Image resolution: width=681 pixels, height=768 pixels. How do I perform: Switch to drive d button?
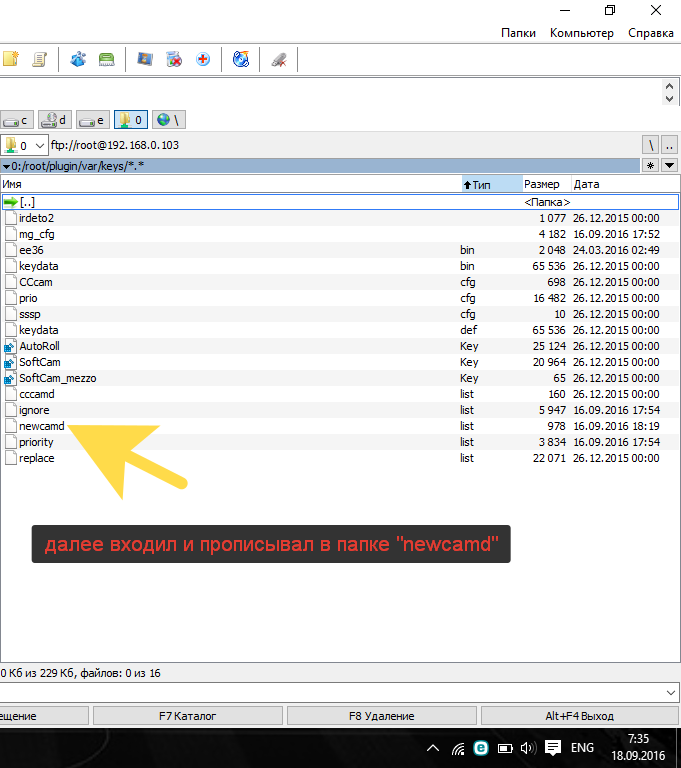click(x=55, y=120)
